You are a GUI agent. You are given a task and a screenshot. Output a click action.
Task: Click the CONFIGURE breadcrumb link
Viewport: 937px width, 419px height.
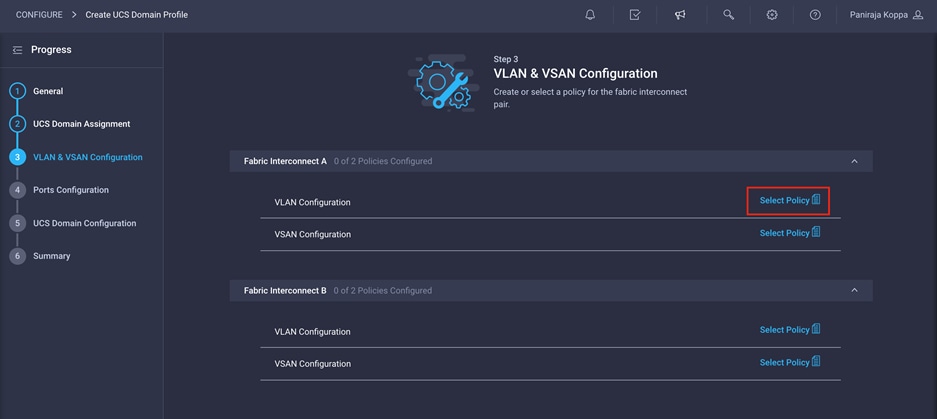[x=39, y=15]
